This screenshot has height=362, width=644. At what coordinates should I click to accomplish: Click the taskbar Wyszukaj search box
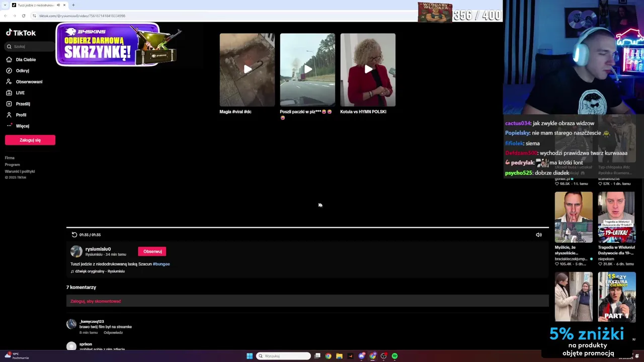pyautogui.click(x=283, y=356)
